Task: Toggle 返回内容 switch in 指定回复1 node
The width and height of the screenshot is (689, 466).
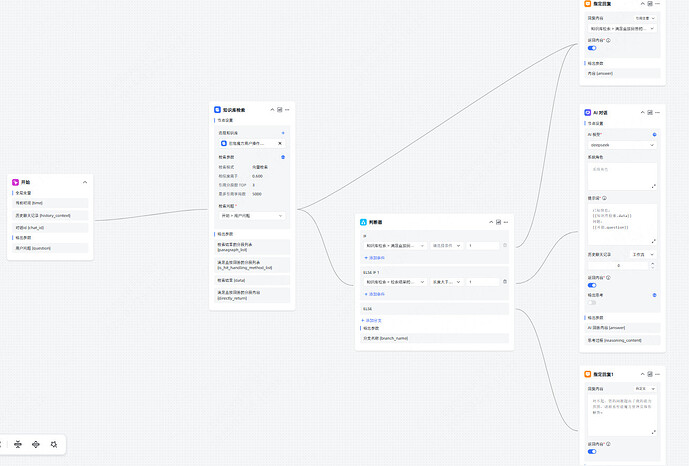Action: coord(592,452)
